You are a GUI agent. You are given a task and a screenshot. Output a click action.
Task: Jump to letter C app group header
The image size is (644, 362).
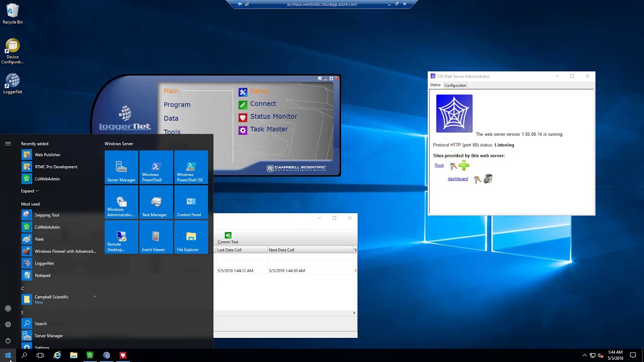pyautogui.click(x=22, y=289)
